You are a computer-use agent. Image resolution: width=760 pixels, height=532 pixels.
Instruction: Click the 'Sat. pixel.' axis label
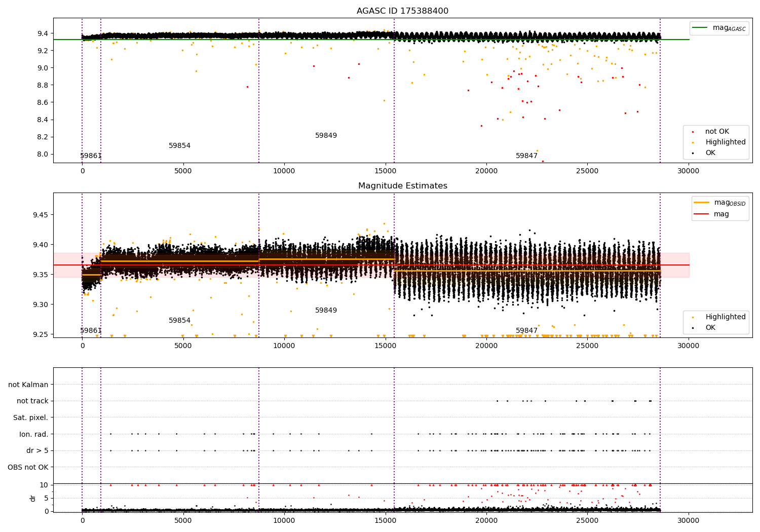[x=31, y=418]
